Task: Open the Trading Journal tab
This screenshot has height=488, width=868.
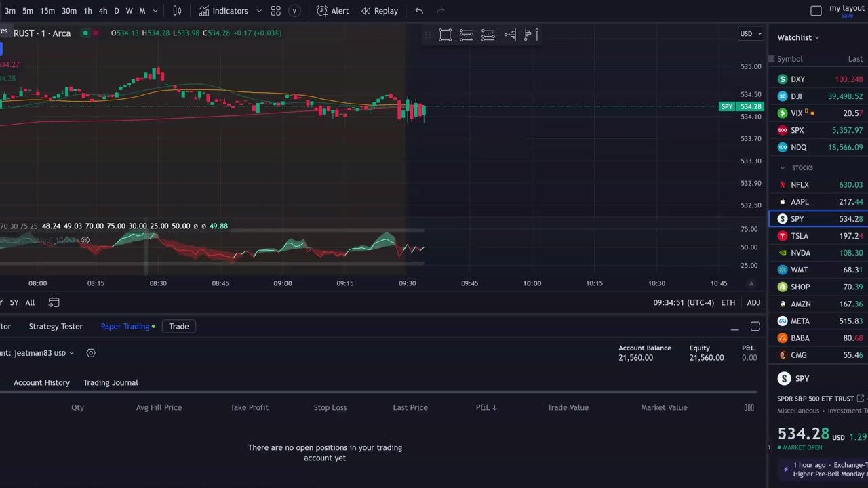Action: 111,382
